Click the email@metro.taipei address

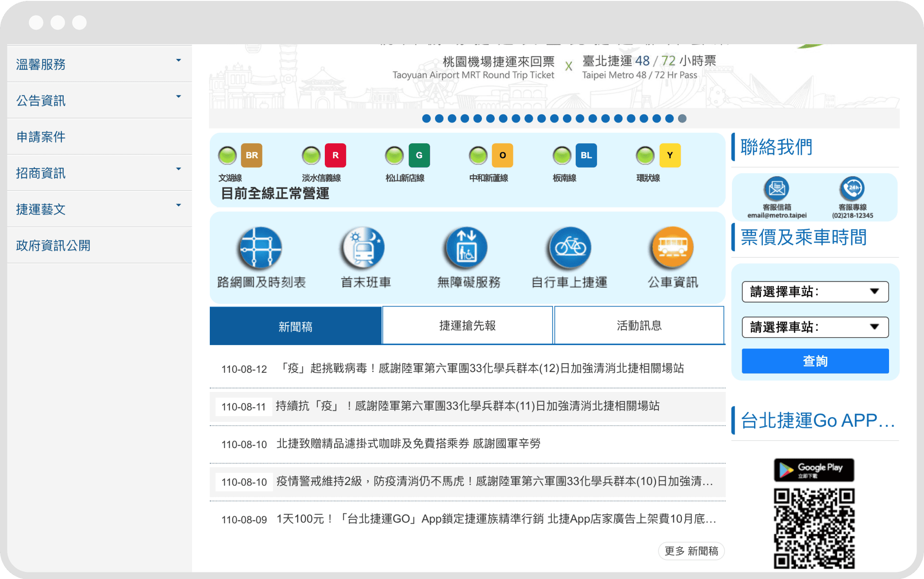click(777, 215)
